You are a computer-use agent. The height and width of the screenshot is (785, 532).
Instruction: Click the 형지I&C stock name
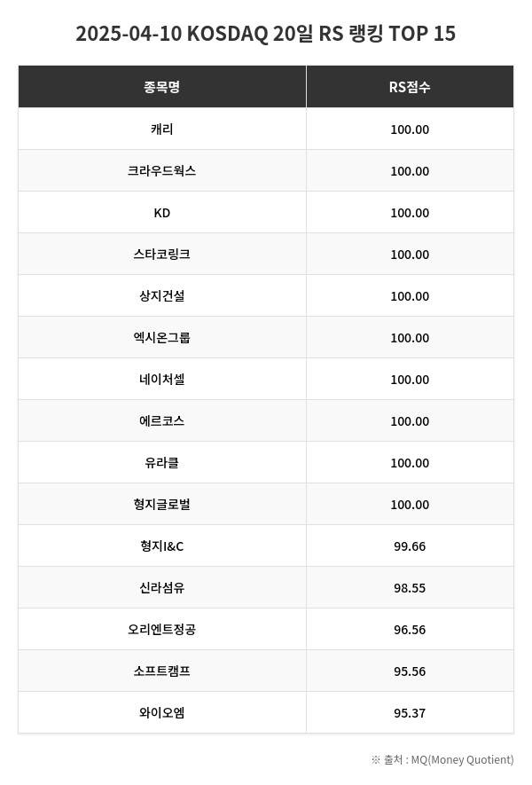(x=161, y=546)
